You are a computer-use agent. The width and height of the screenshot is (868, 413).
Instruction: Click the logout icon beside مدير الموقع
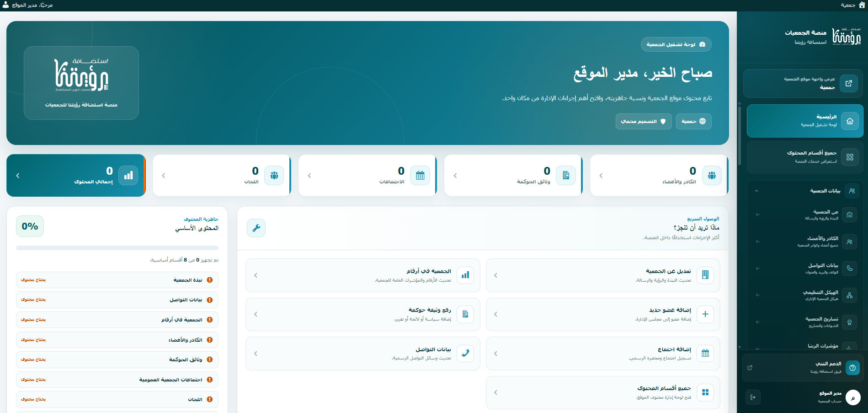753,397
